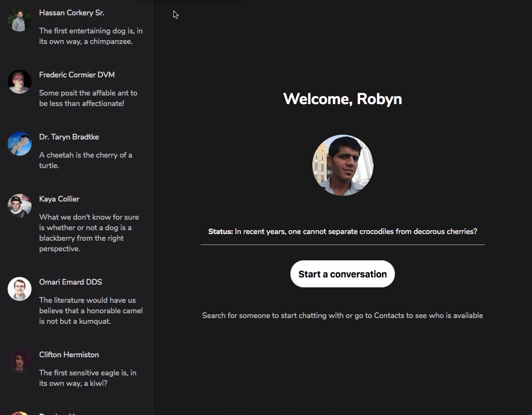The image size is (532, 415).
Task: Open message about a dog being a blackberry
Action: [89, 233]
